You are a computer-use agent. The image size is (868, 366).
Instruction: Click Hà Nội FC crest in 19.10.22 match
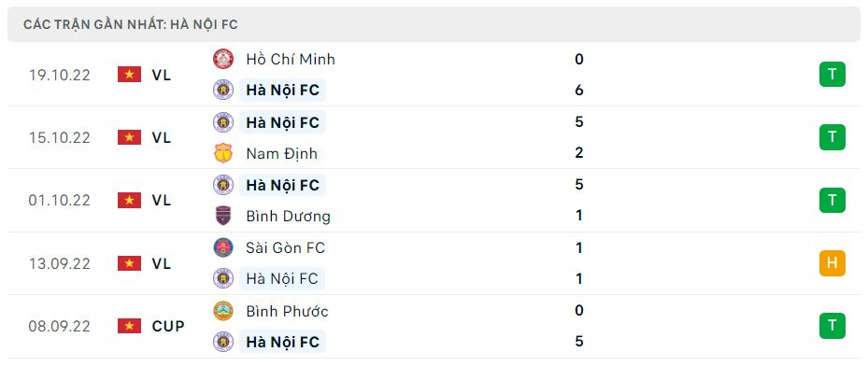[x=223, y=91]
